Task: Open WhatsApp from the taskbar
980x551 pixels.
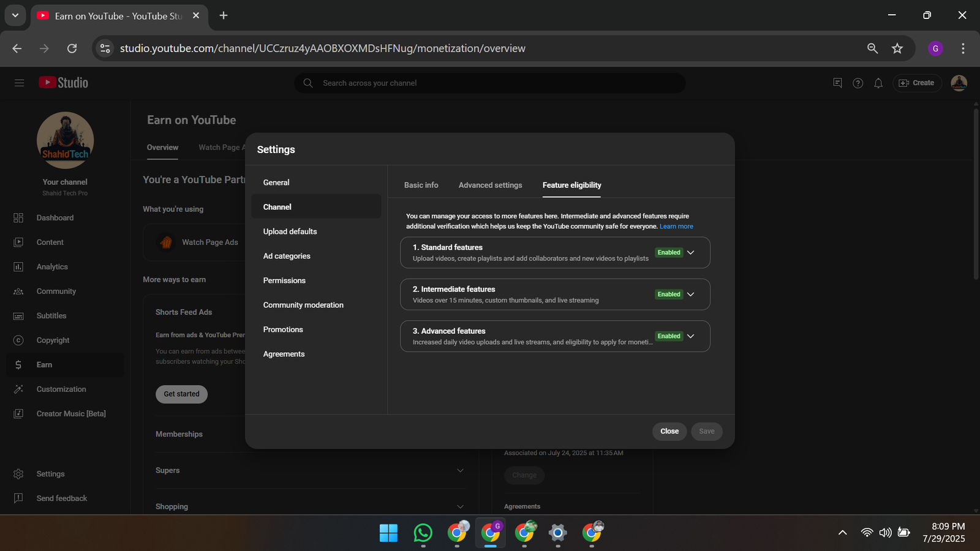Action: click(x=423, y=533)
